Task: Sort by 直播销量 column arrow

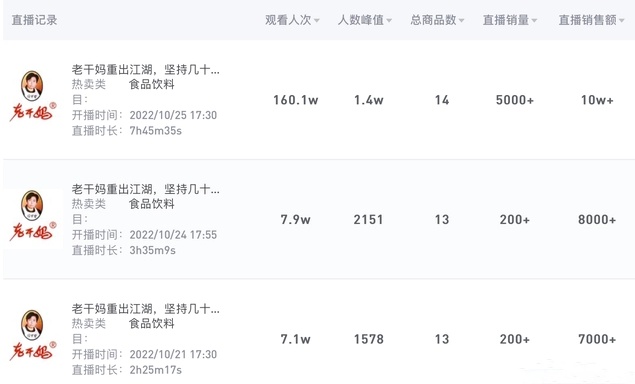Action: click(534, 20)
